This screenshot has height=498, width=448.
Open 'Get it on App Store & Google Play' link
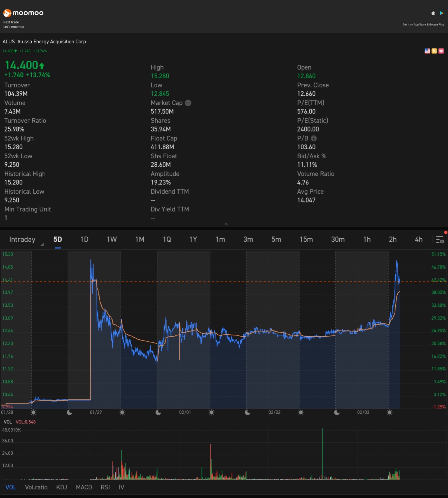[423, 25]
